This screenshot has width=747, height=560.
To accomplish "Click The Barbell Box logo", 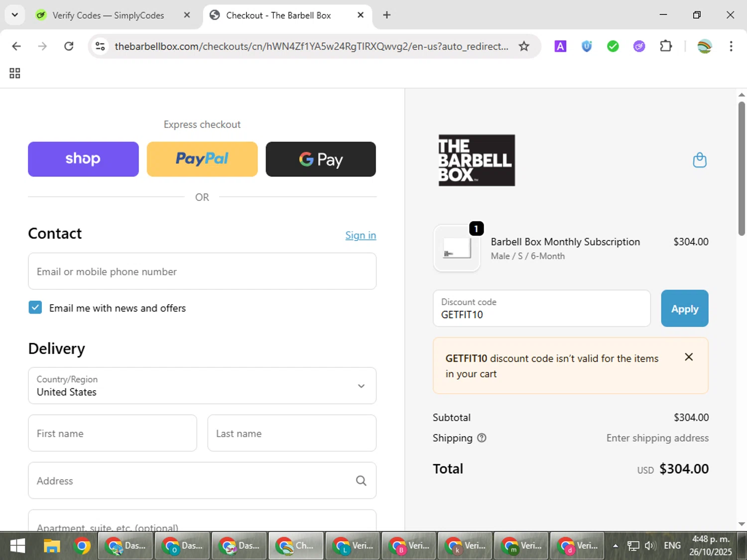I will [x=477, y=160].
